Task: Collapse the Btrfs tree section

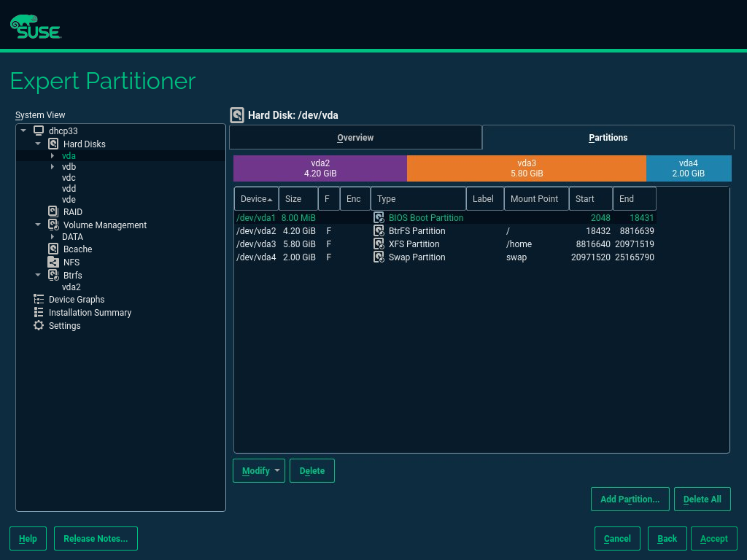Action: click(x=38, y=275)
